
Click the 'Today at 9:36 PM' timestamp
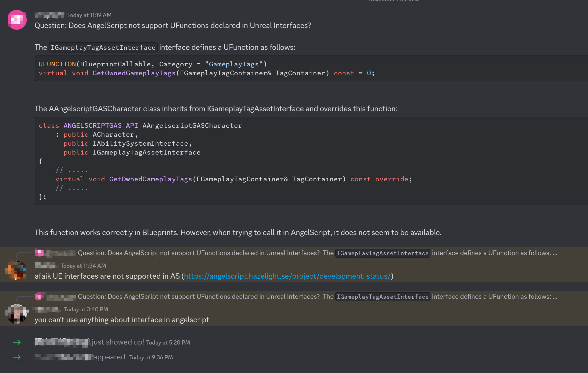tap(151, 357)
